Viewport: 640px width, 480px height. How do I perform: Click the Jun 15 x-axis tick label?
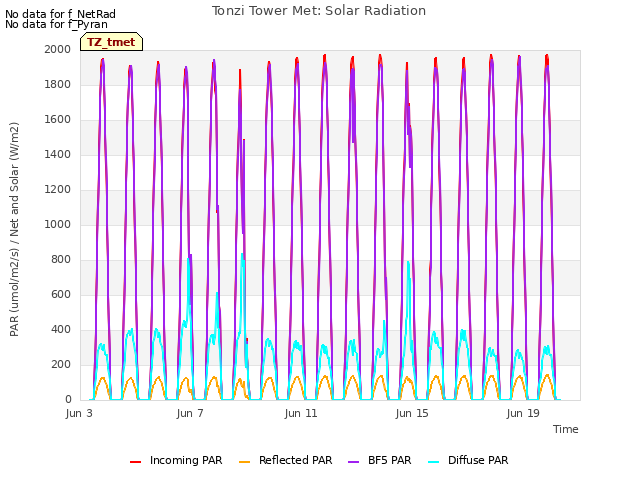pyautogui.click(x=412, y=413)
